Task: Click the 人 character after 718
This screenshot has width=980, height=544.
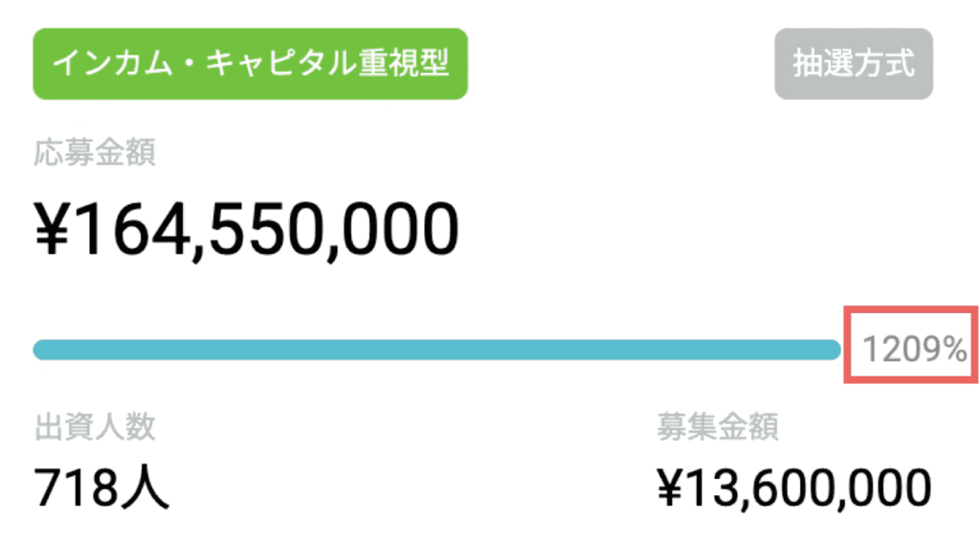Action: coord(147,487)
